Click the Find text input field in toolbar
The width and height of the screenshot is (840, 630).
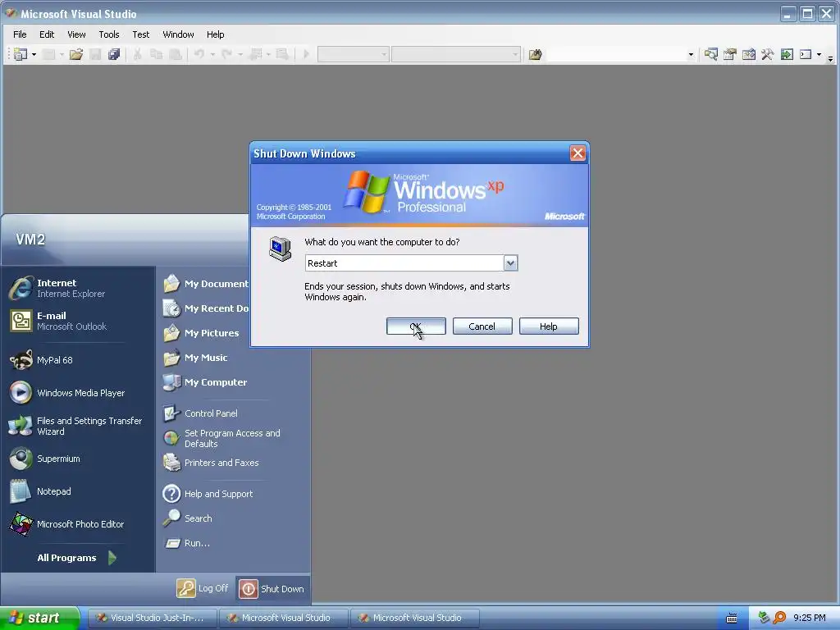[x=616, y=54]
